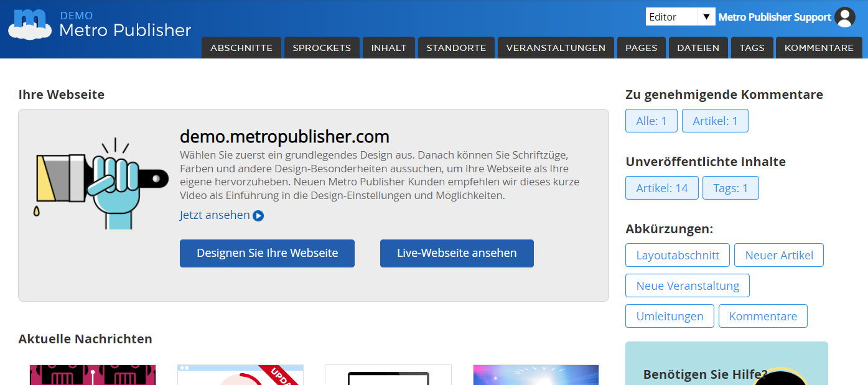The height and width of the screenshot is (385, 868).
Task: Click the Abkürzungen: heading
Action: 670,229
